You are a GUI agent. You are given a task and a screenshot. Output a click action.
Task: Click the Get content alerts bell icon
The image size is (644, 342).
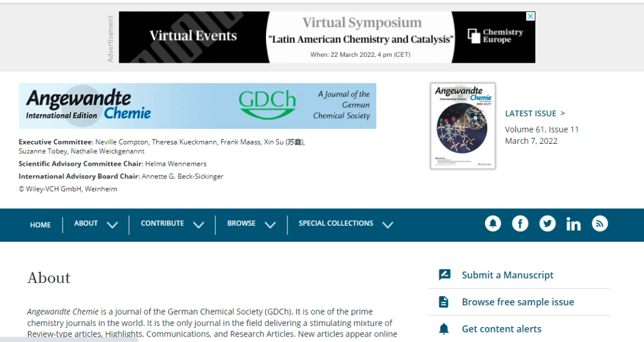(x=444, y=329)
